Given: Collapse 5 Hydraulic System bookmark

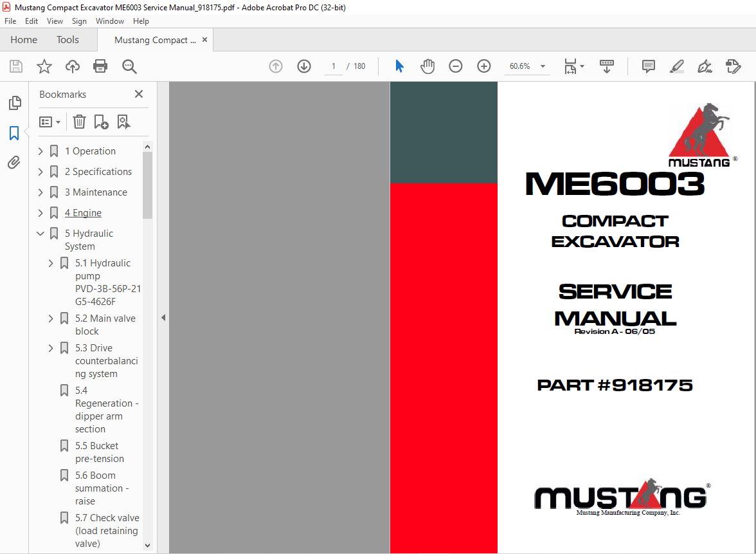Looking at the screenshot, I should point(40,234).
